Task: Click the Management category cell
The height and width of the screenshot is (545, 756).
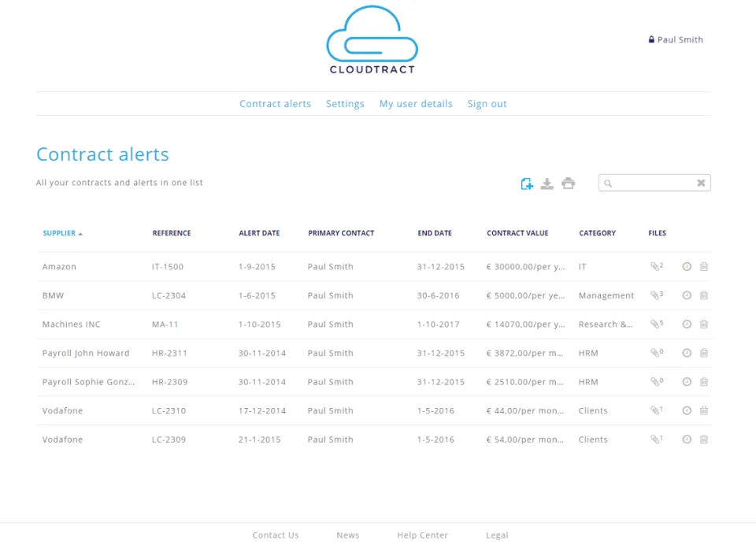Action: (606, 295)
